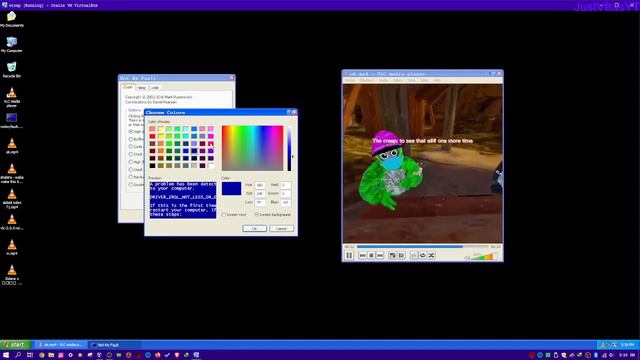Click the Hue value field
The image size is (640, 360).
coord(260,185)
